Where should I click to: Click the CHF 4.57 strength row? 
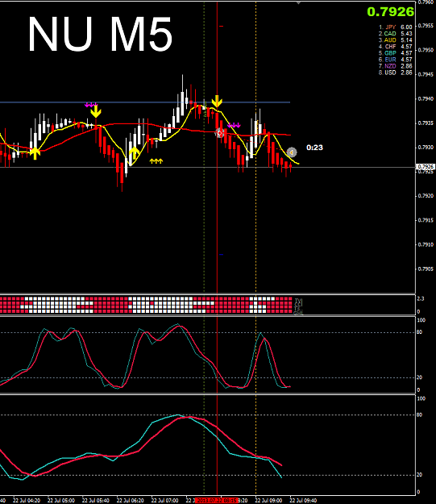click(x=395, y=47)
